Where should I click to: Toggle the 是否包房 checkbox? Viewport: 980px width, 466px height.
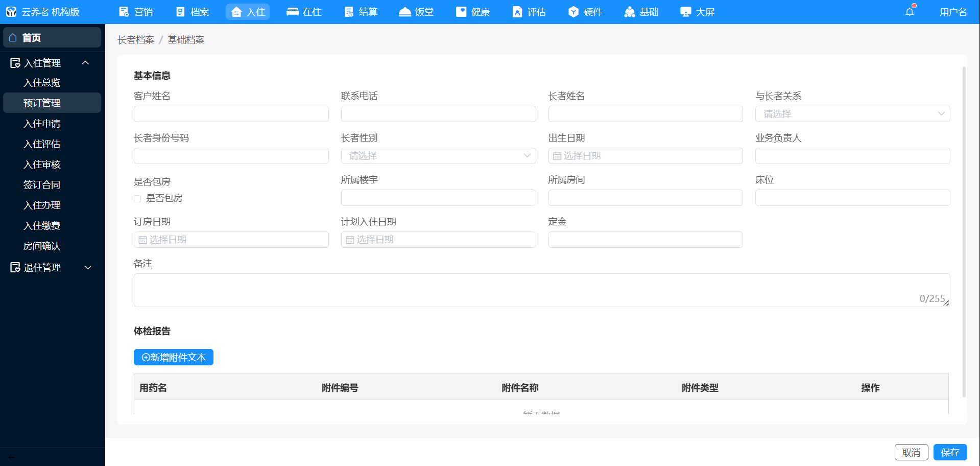(x=137, y=198)
